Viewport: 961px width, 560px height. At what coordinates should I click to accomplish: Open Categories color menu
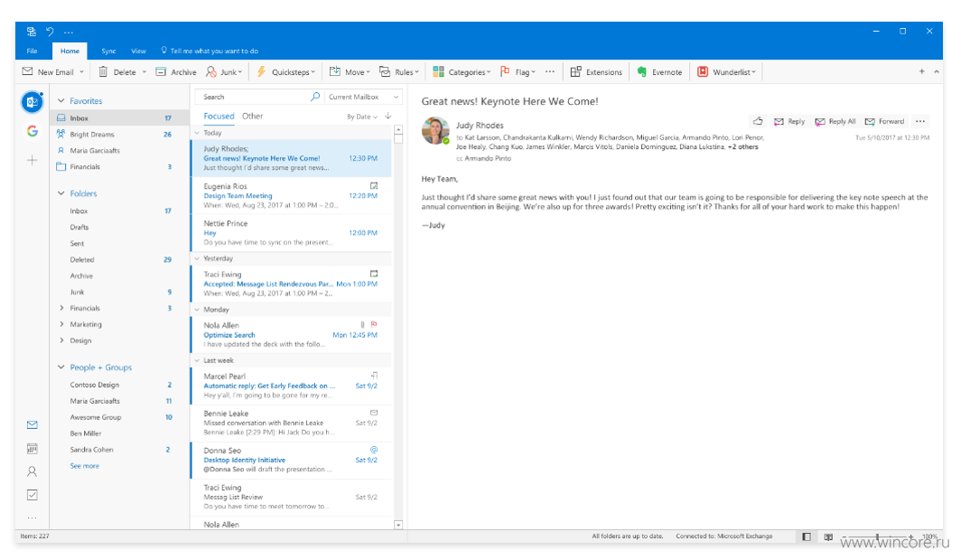pyautogui.click(x=462, y=71)
